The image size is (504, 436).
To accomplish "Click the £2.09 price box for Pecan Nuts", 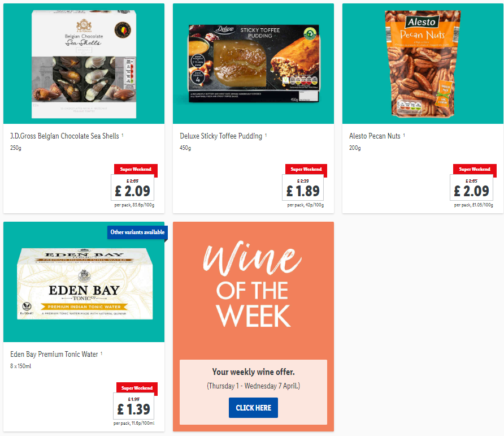I will (x=471, y=188).
